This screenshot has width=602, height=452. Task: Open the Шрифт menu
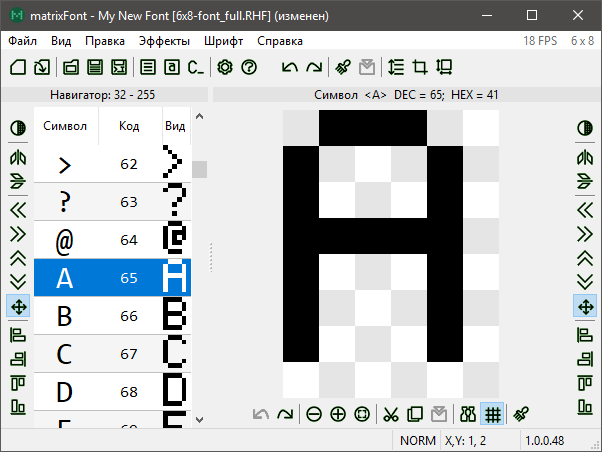(x=223, y=41)
